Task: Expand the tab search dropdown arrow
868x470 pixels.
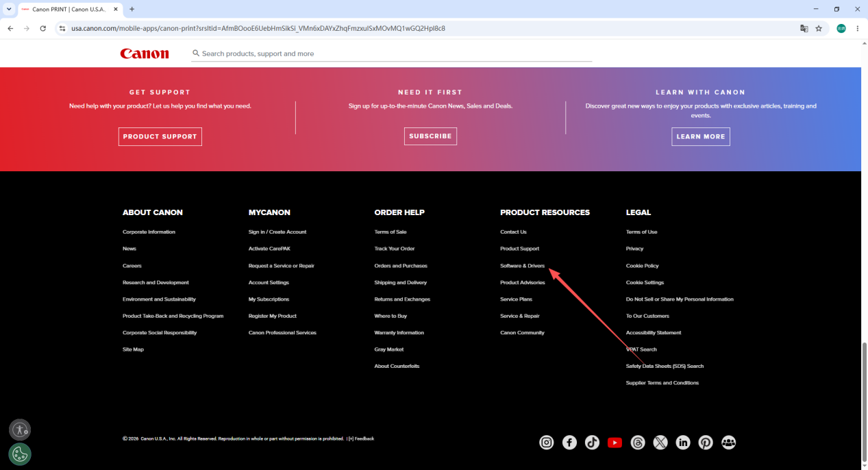Action: tap(8, 9)
